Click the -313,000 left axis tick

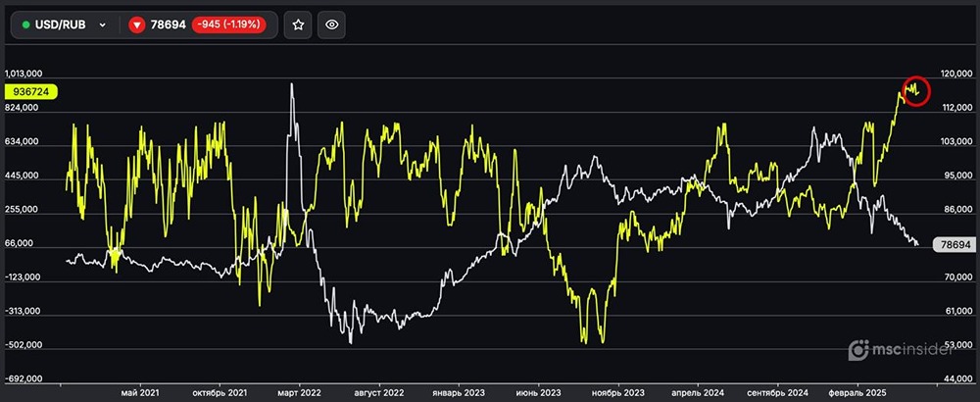(x=22, y=312)
